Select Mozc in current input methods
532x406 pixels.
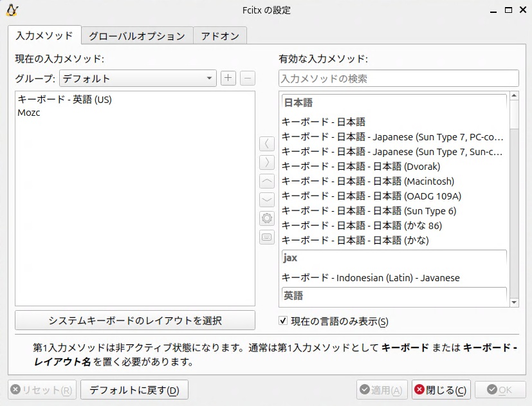29,113
